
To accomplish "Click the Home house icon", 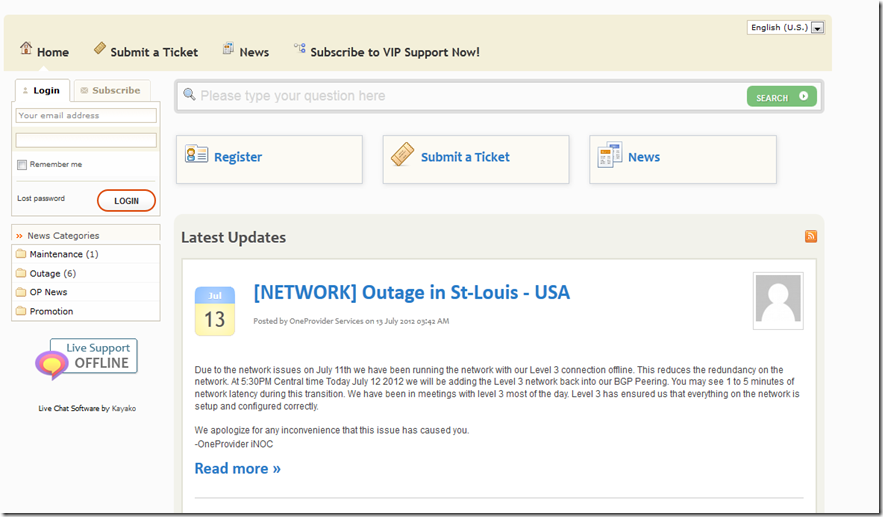I will tap(26, 48).
